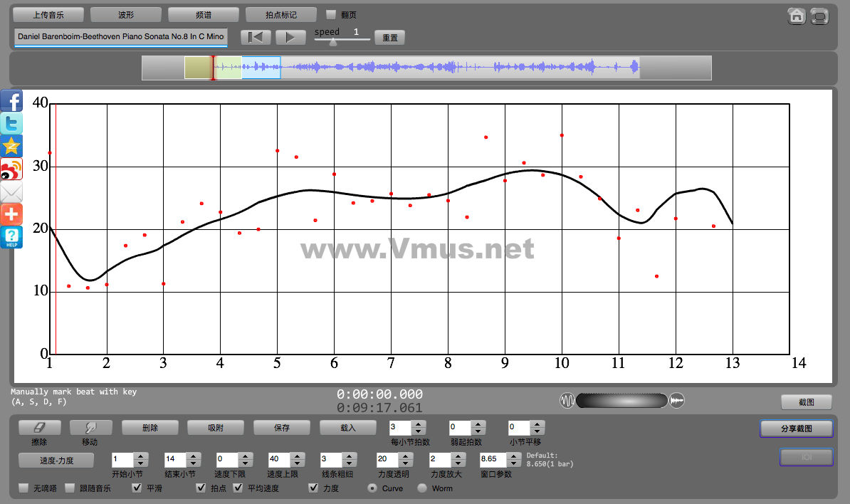
Task: Share via the Weibo icon
Action: 12,169
